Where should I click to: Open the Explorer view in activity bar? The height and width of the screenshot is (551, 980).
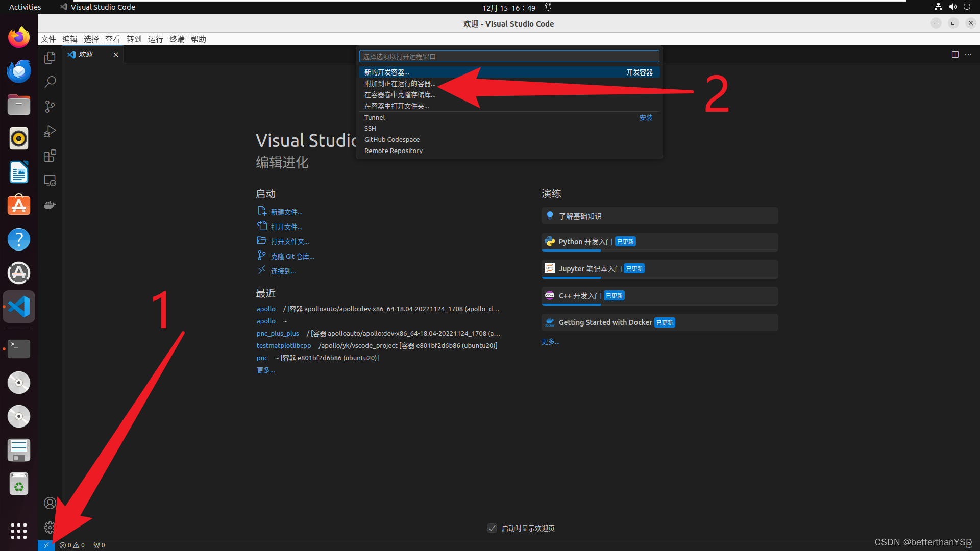50,58
